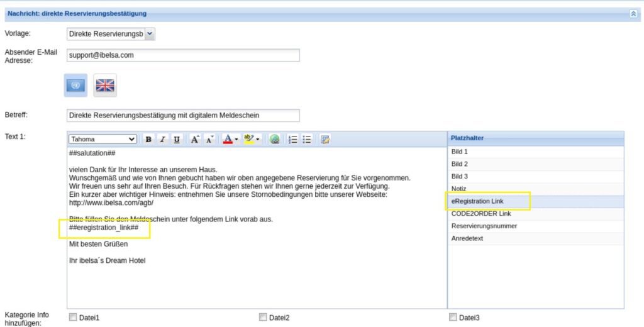This screenshot has width=644, height=327.
Task: Apply italic formatting in the toolbar
Action: coord(162,140)
